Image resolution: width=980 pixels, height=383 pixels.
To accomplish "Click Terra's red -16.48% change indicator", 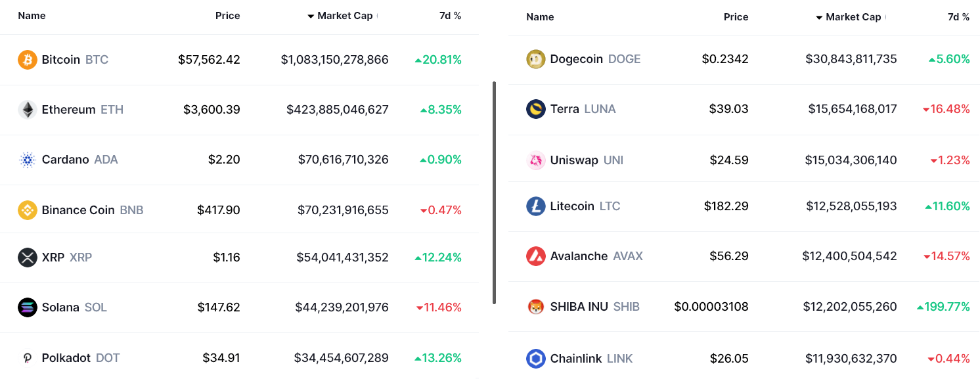I will [x=946, y=110].
